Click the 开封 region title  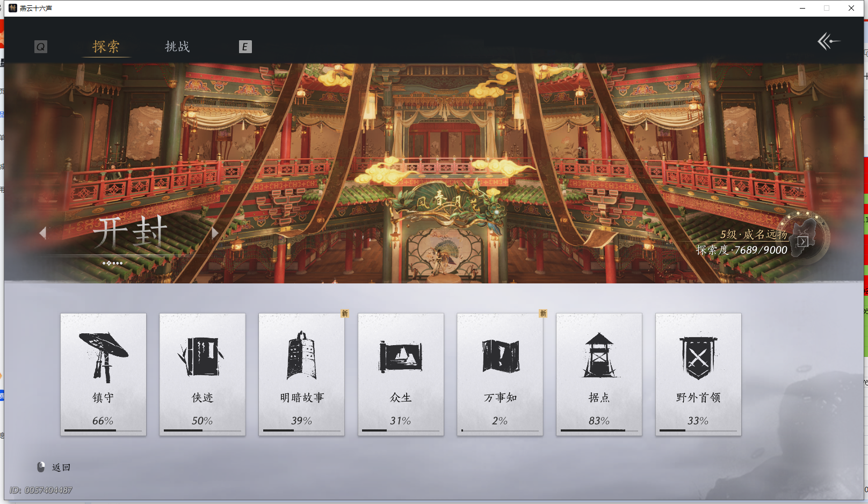[x=131, y=232]
